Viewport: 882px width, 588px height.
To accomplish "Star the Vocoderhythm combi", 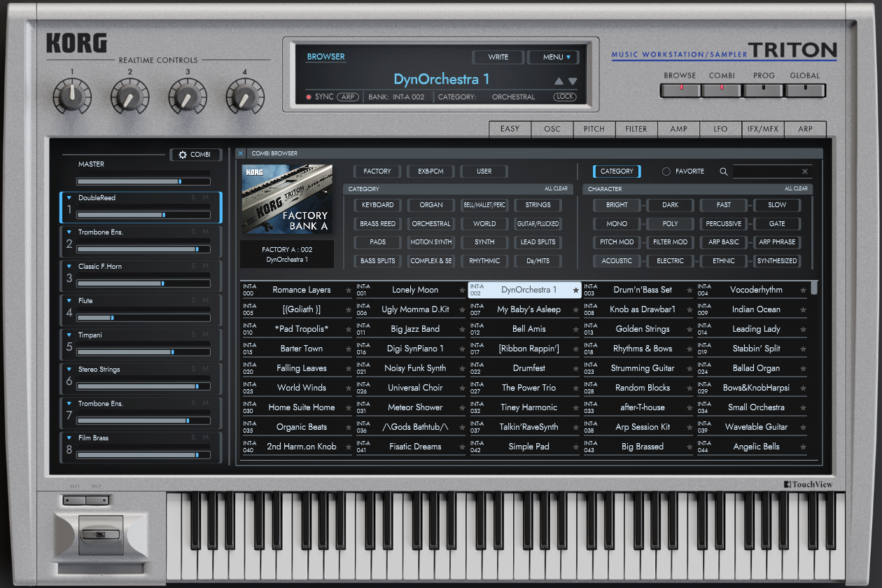I will (803, 290).
